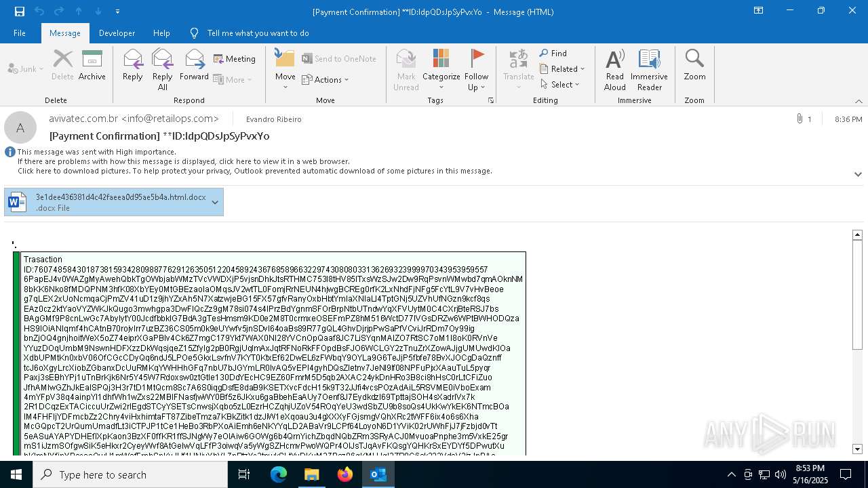868x488 pixels.
Task: Open the Tags dialog launcher
Action: coord(490,100)
